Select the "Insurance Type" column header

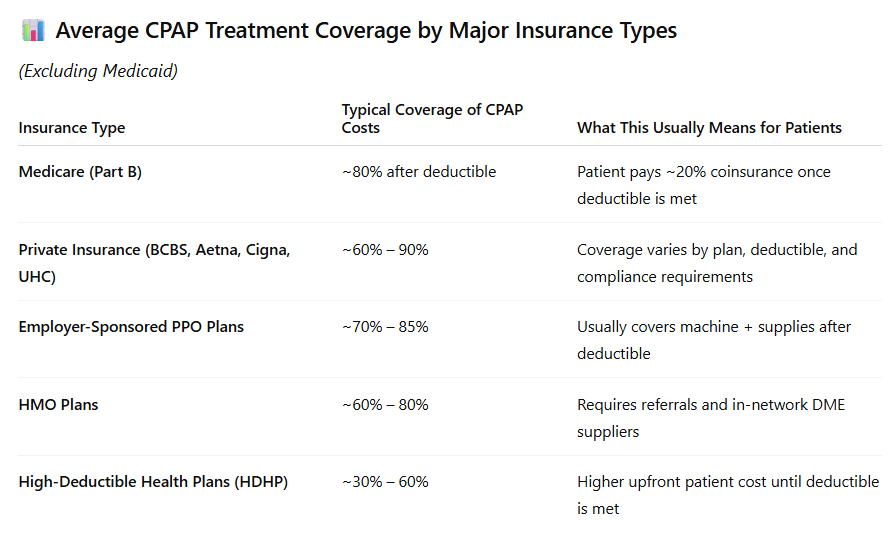72,128
